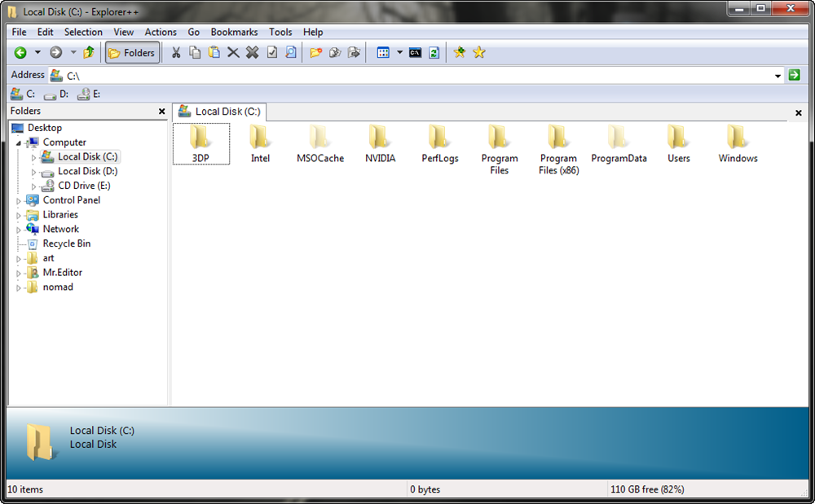Screen dimensions: 815x504
Task: Expand the Libraries tree node
Action: 19,216
